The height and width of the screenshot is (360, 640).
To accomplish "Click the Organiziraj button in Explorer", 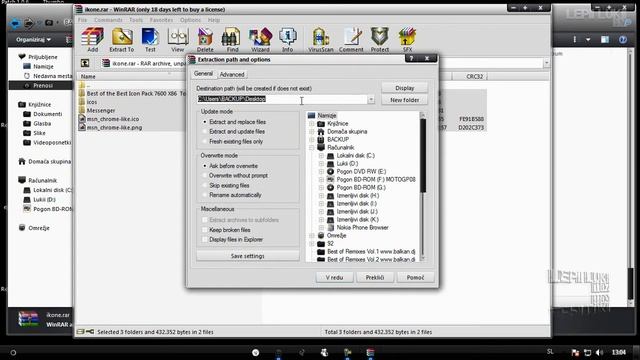I will coord(33,40).
